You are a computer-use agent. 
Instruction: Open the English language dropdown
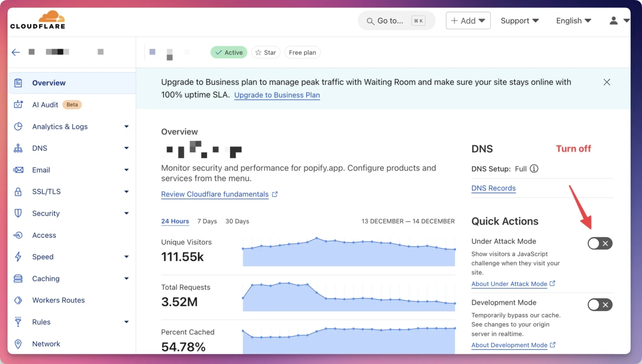point(573,20)
